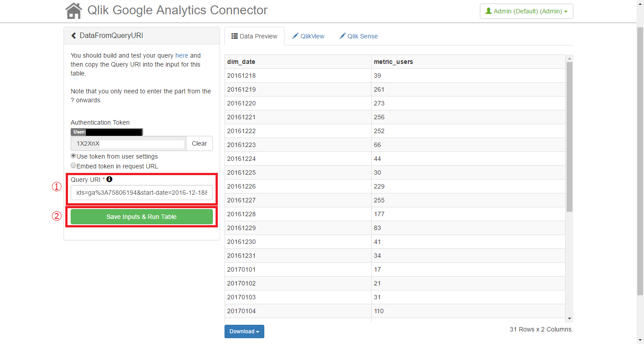
Task: Click the pencil icon on QlikView tab
Action: click(x=295, y=36)
